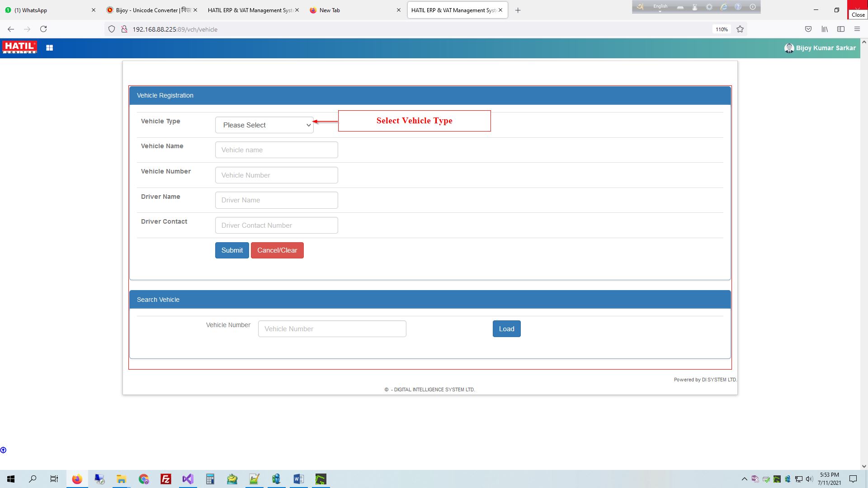This screenshot has height=488, width=868.
Task: Click the user profile icon
Action: click(x=790, y=47)
